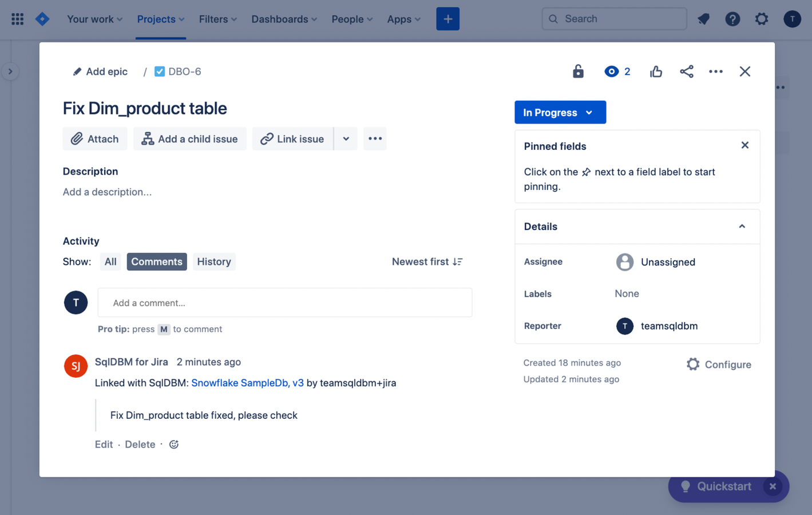Click Add epic breadcrumb
The width and height of the screenshot is (812, 515).
pyautogui.click(x=100, y=72)
